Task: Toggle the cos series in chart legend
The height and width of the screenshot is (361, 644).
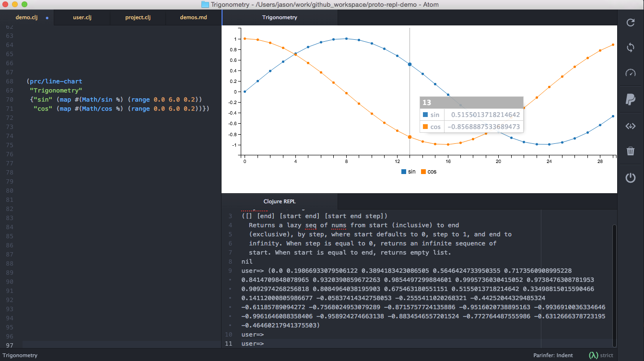Action: pyautogui.click(x=429, y=172)
